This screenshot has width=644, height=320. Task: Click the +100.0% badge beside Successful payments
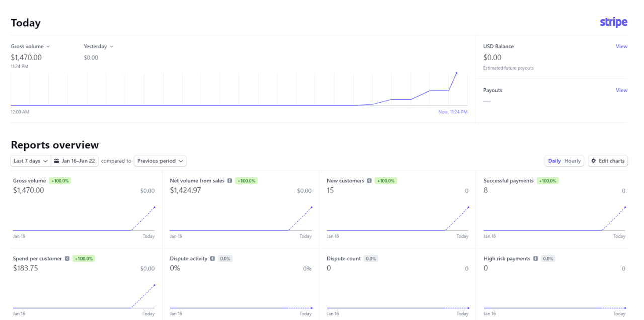[x=548, y=181]
